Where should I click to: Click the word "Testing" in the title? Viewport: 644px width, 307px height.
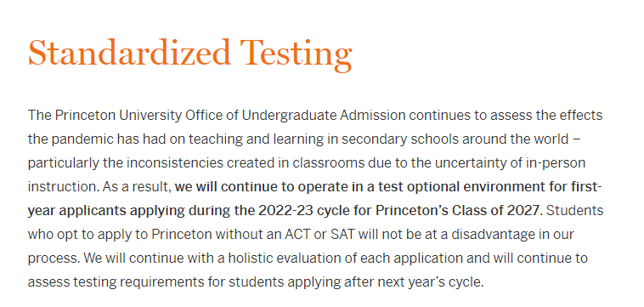[x=297, y=54]
